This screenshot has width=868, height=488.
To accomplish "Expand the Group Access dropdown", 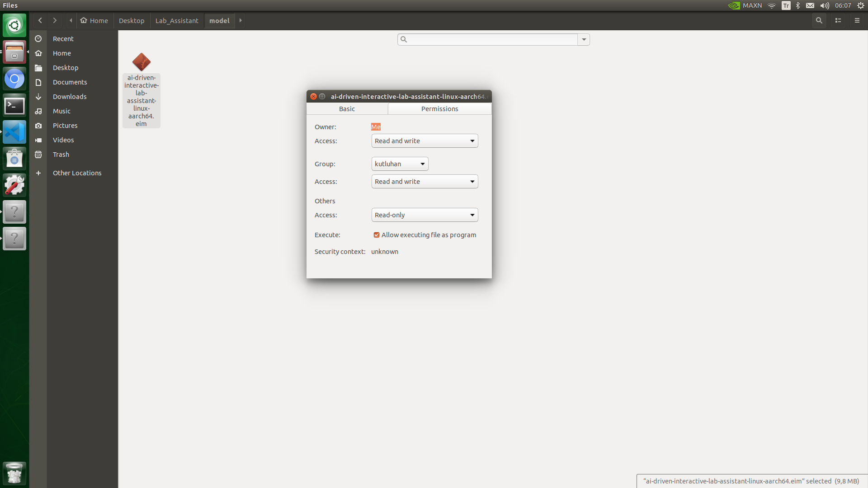I will click(424, 181).
